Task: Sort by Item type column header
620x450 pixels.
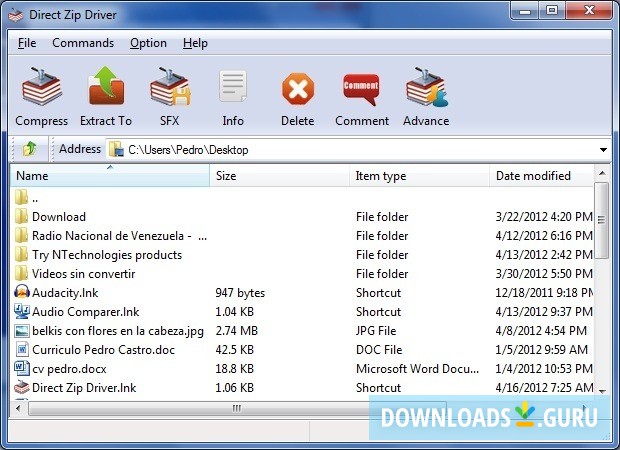Action: 420,176
